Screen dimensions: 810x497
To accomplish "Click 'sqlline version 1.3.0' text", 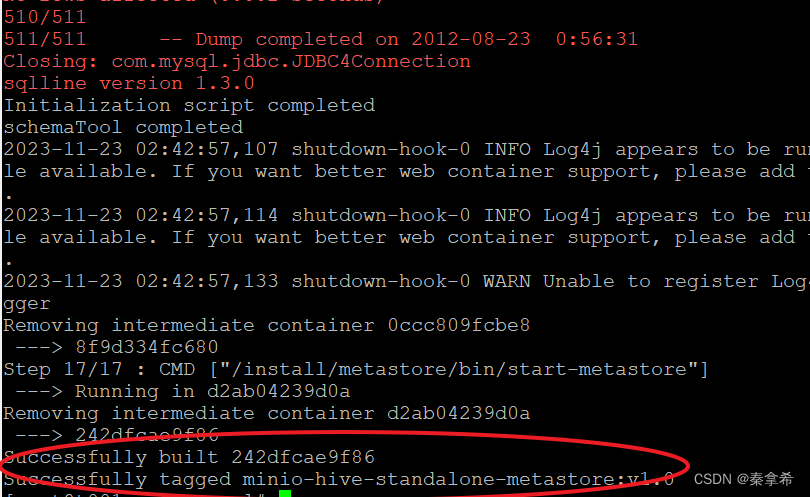I will click(129, 83).
